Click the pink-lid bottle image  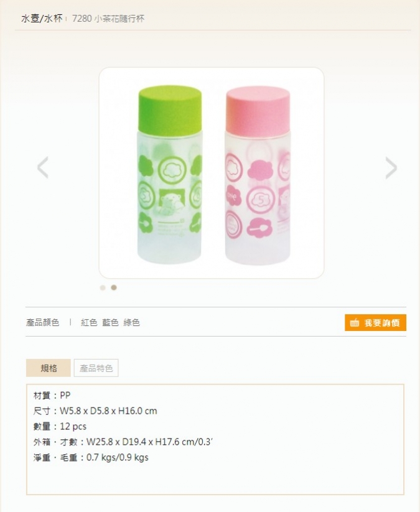coord(258,175)
